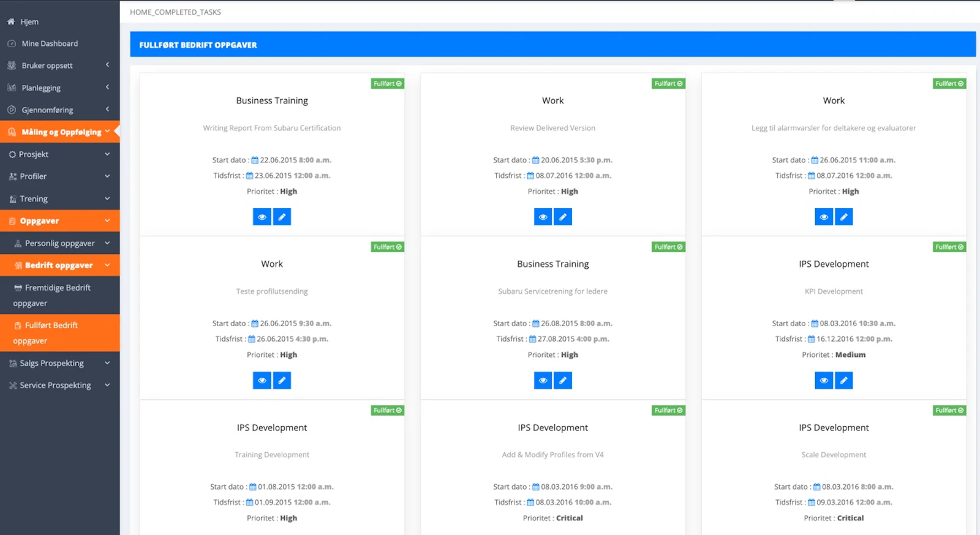Collapse the Oppgaver chevron
The width and height of the screenshot is (980, 535).
click(x=107, y=220)
